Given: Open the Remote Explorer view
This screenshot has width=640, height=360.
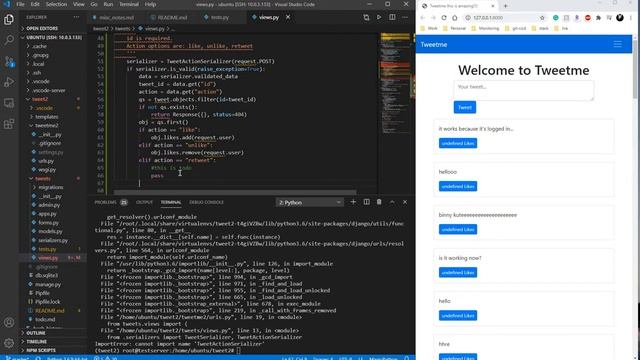Looking at the screenshot, I should (9, 103).
